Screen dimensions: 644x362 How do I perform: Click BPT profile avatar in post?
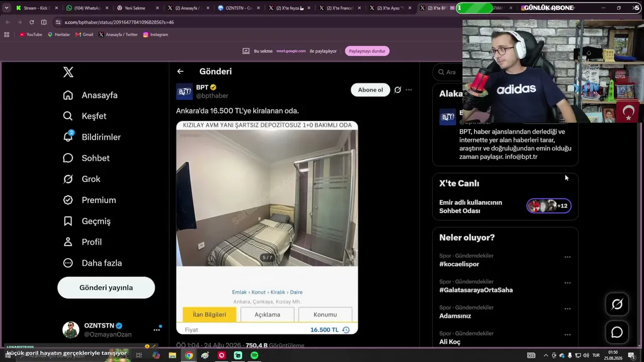[184, 92]
